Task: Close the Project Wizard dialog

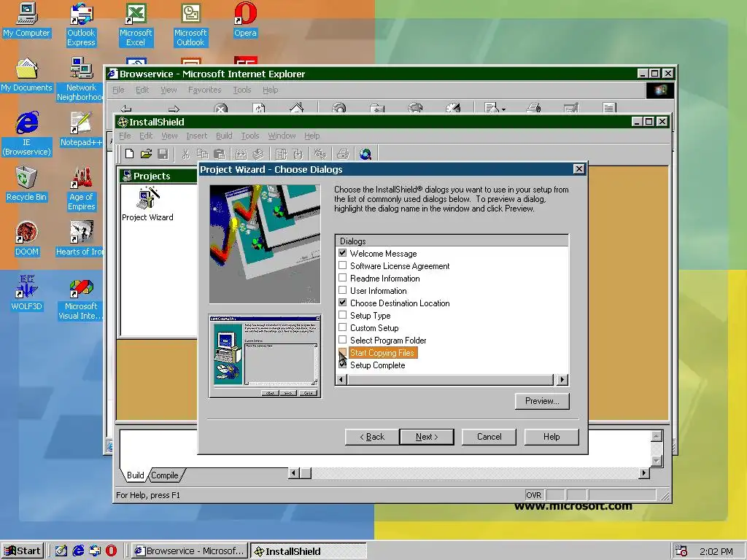Action: pos(578,169)
